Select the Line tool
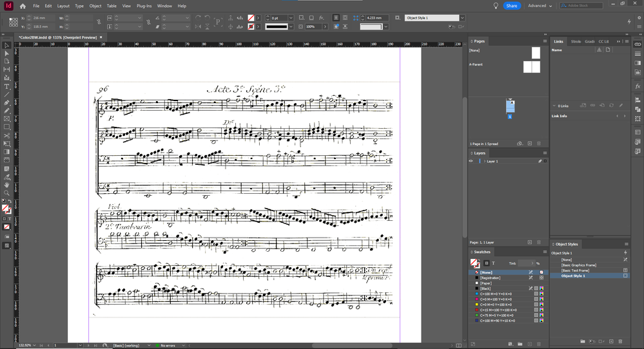 click(x=6, y=95)
